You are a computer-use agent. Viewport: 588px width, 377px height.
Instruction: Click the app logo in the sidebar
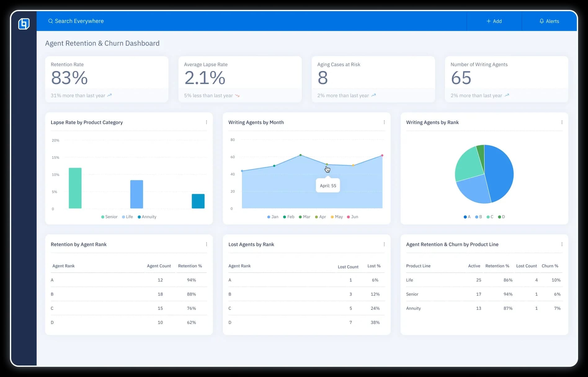coord(24,24)
